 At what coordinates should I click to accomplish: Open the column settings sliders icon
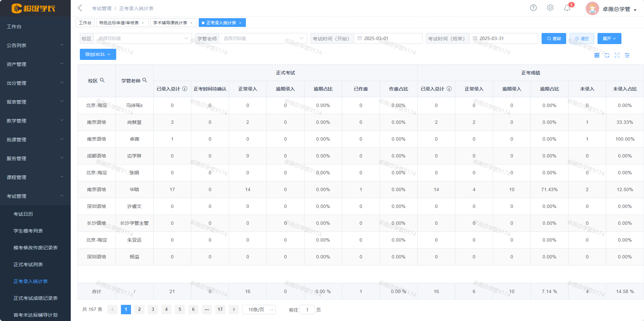[627, 55]
